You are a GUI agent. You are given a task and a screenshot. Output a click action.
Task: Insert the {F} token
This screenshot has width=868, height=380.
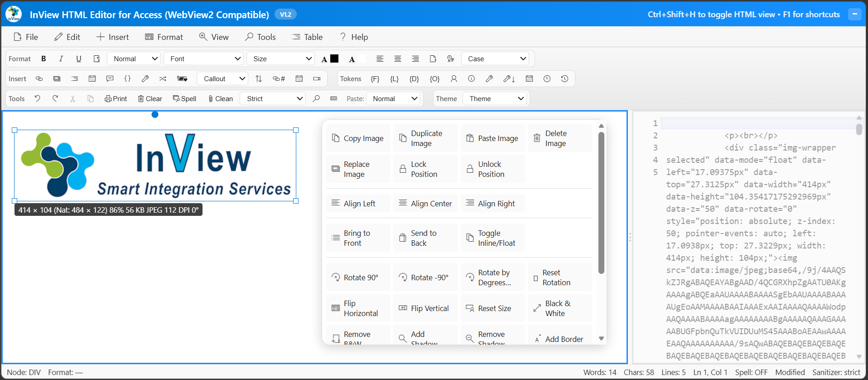tap(375, 78)
